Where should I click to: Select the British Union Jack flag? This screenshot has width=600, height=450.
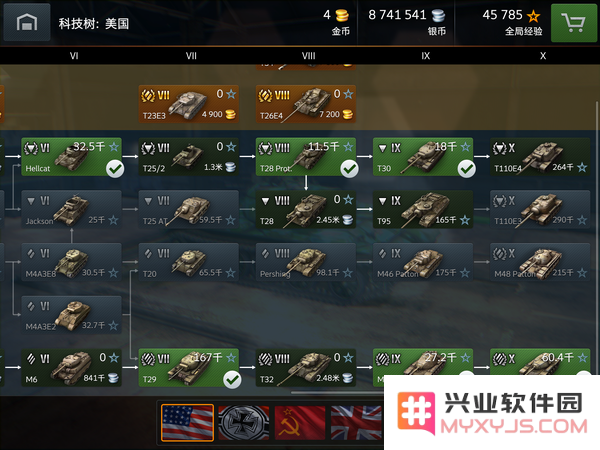coord(357,423)
